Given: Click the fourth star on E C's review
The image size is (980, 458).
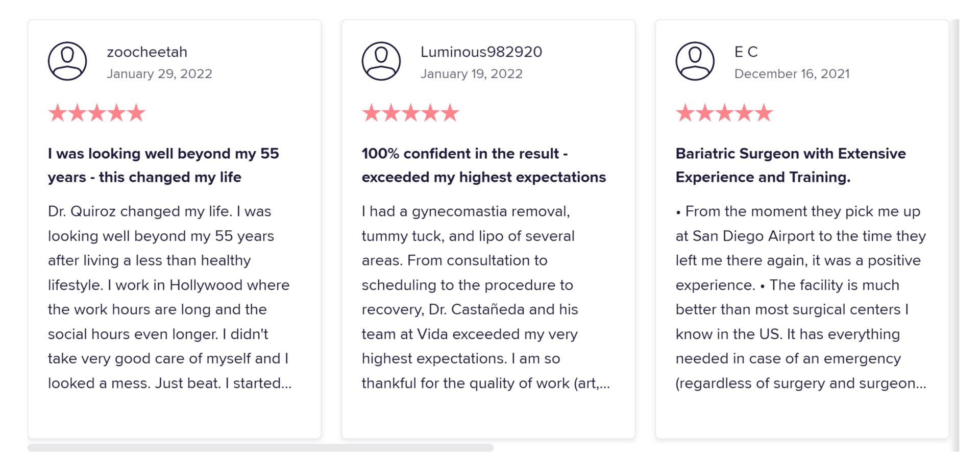Looking at the screenshot, I should pos(745,112).
